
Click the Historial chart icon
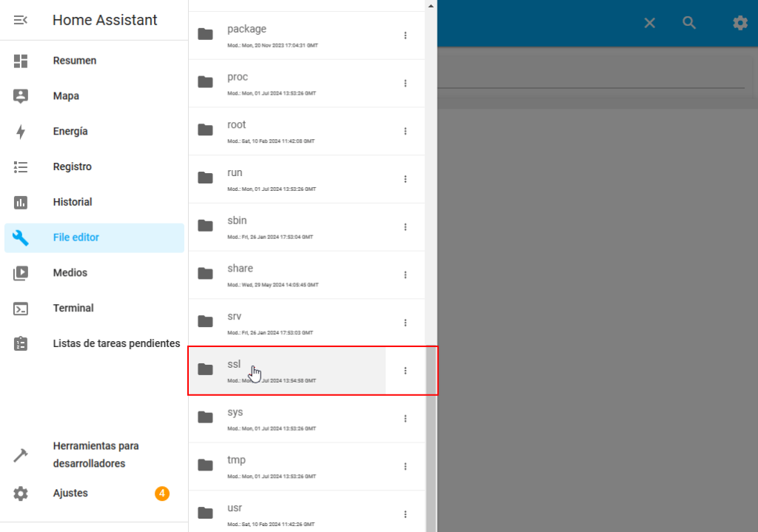coord(21,202)
